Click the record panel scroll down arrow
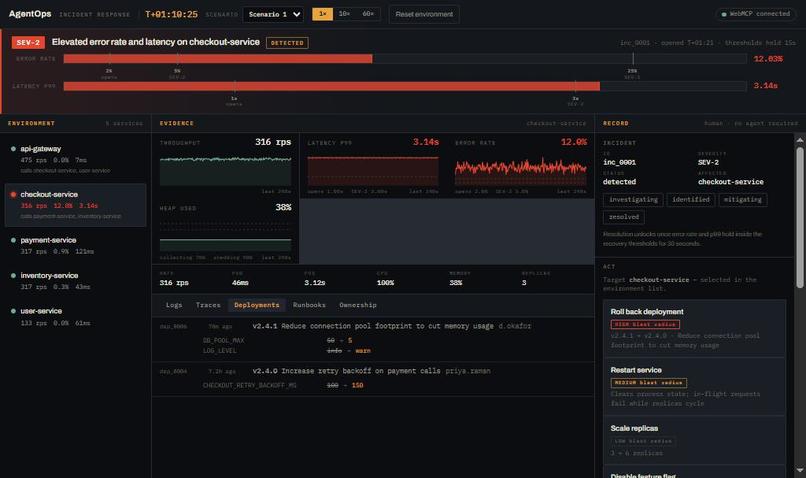 (x=799, y=470)
